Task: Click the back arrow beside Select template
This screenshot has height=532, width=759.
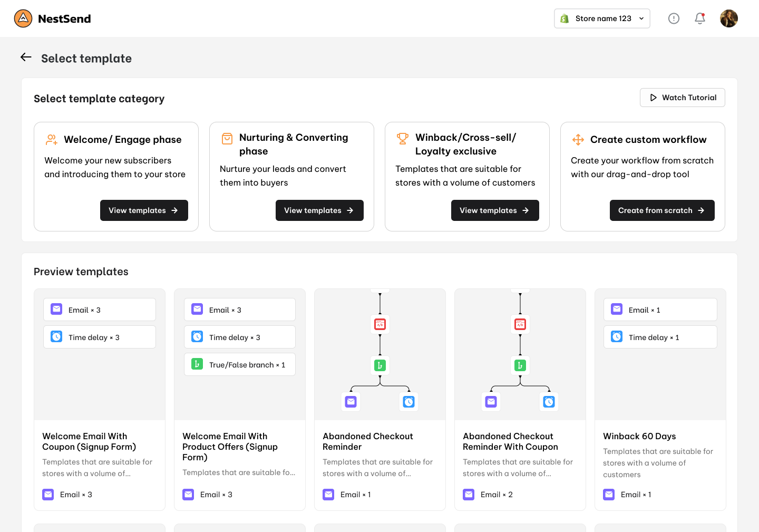Action: (26, 57)
